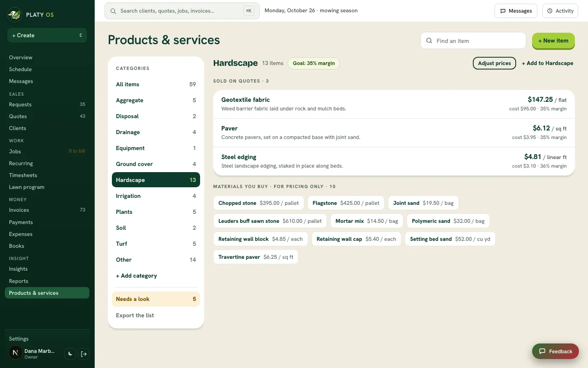Screen dimensions: 588x368
Task: Click the Platy OS platypus logo
Action: (15, 15)
